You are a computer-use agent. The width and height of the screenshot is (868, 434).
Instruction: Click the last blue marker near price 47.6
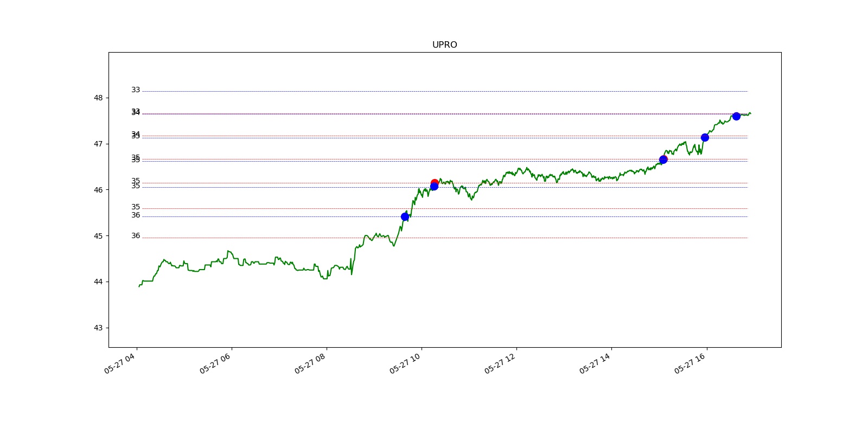736,117
